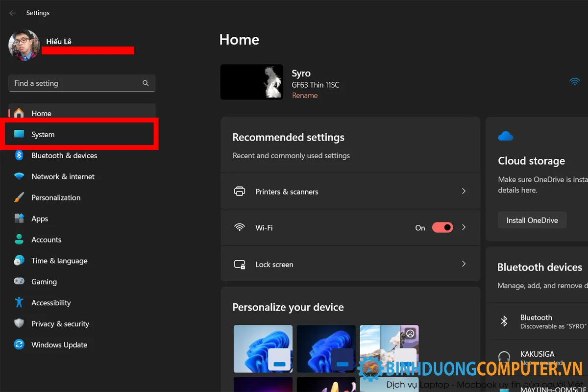Click the Privacy & security shield icon
The width and height of the screenshot is (588, 392).
[19, 323]
